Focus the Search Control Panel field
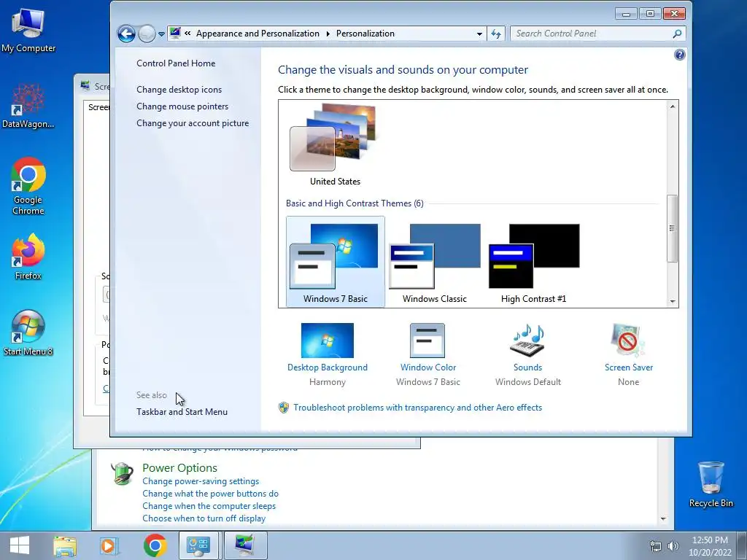 (591, 34)
